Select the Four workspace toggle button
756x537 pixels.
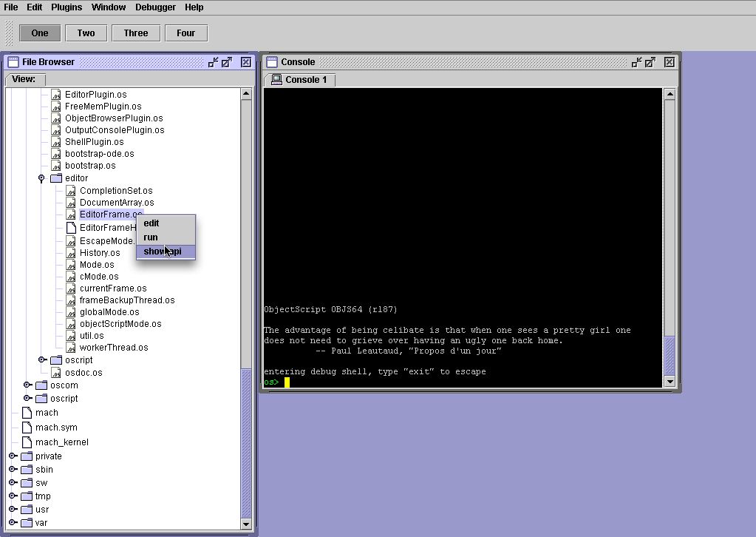click(185, 33)
